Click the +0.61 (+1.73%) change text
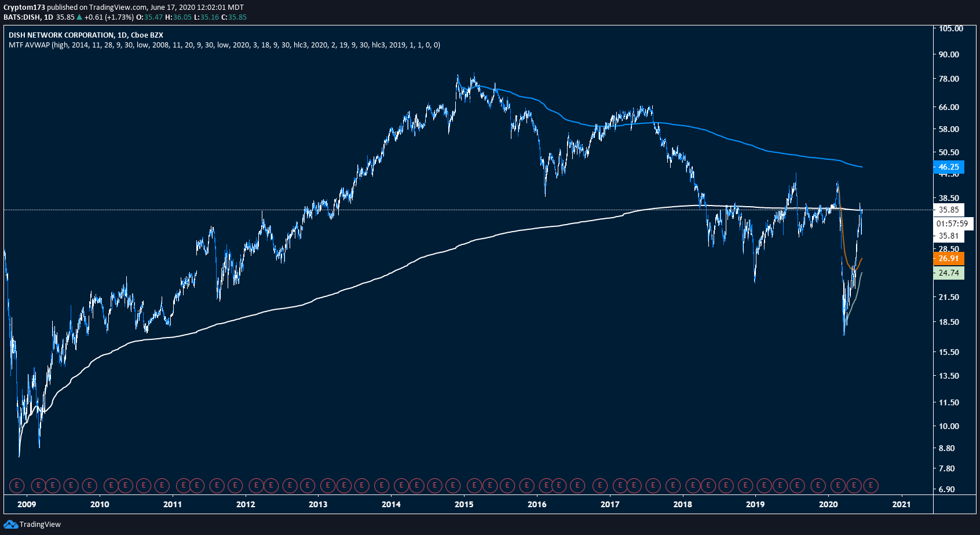The width and height of the screenshot is (980, 535). [x=109, y=17]
